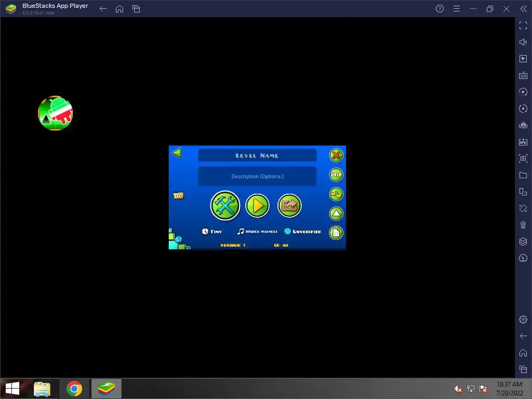Viewport: 532px width, 399px height.
Task: Open keyboard game controls icon in sidebar
Action: tap(523, 75)
